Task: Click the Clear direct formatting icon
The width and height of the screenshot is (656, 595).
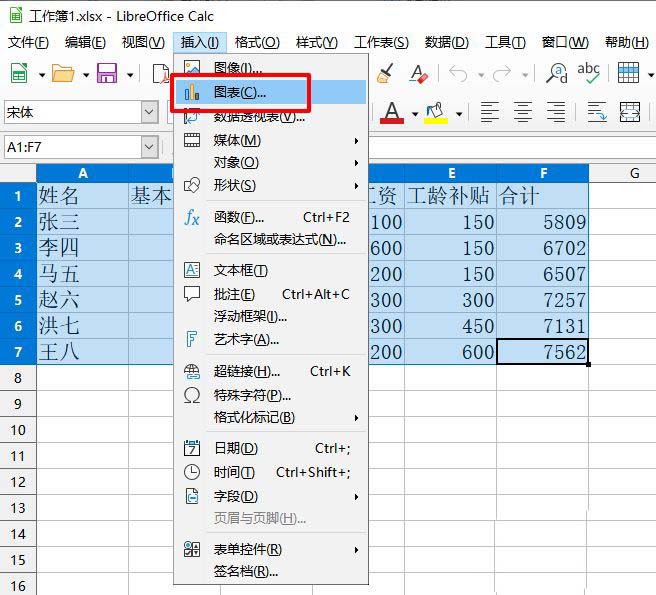Action: 419,74
